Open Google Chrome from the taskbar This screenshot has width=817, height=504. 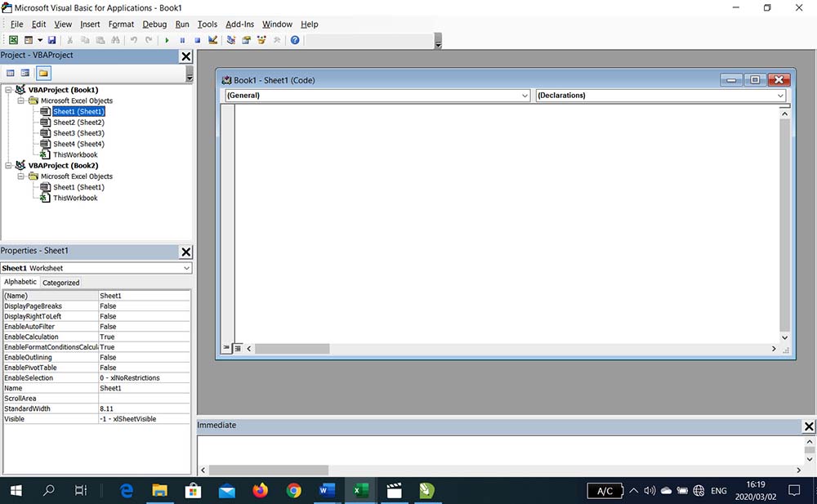pyautogui.click(x=293, y=490)
